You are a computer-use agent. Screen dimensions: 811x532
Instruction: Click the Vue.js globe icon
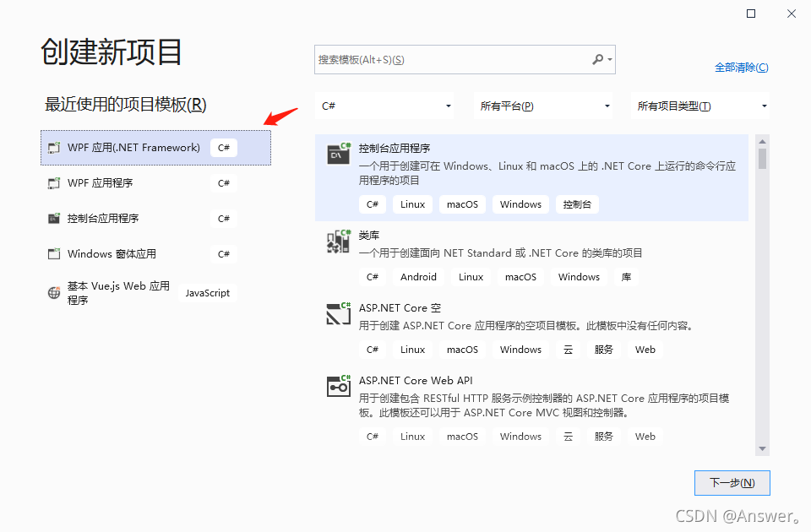click(54, 293)
